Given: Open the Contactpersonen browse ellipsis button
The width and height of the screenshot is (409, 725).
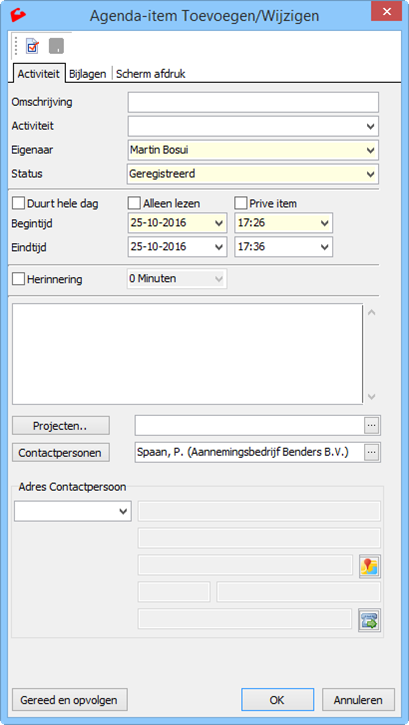Looking at the screenshot, I should [x=372, y=453].
